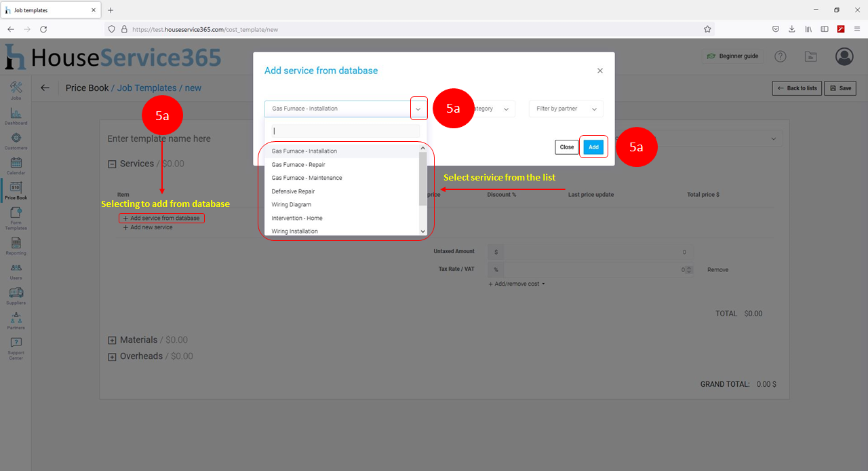
Task: Adjust Tax Rate stepper arrows
Action: [x=690, y=269]
